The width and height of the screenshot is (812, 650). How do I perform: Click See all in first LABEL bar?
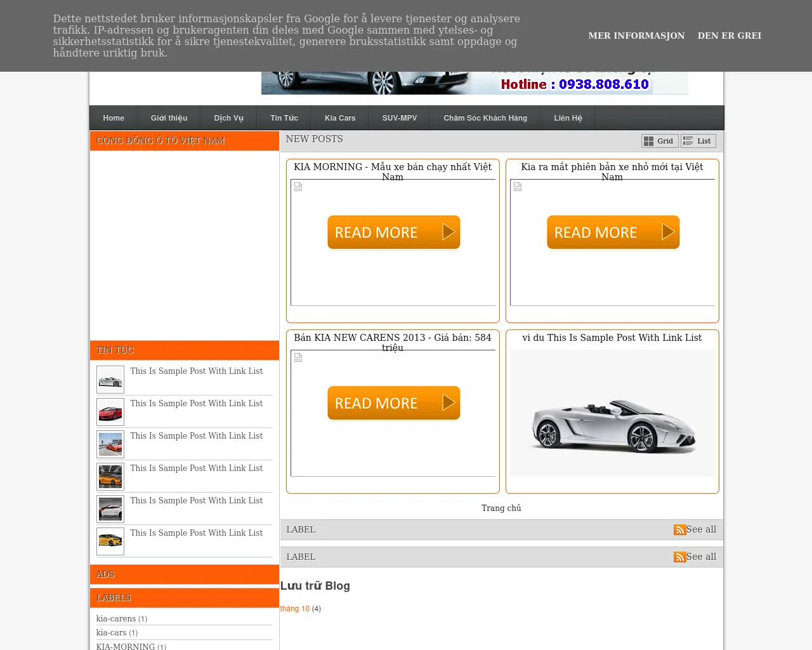pyautogui.click(x=701, y=529)
